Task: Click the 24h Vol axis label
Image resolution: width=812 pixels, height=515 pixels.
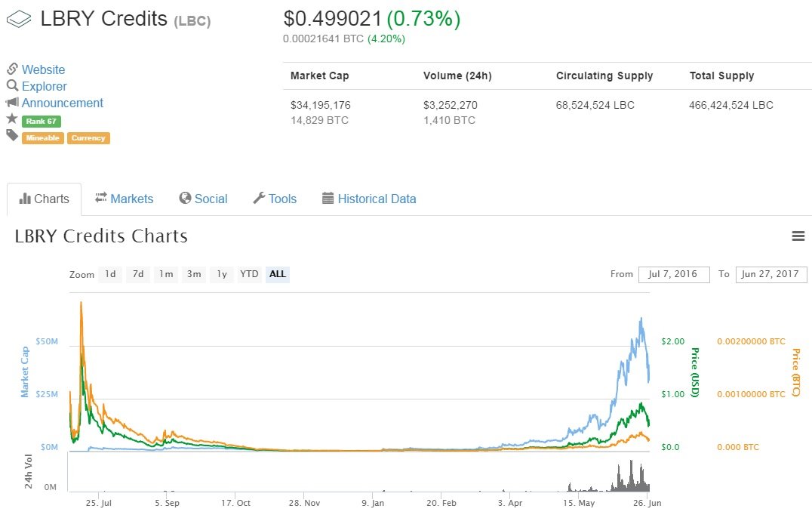Action: (29, 471)
